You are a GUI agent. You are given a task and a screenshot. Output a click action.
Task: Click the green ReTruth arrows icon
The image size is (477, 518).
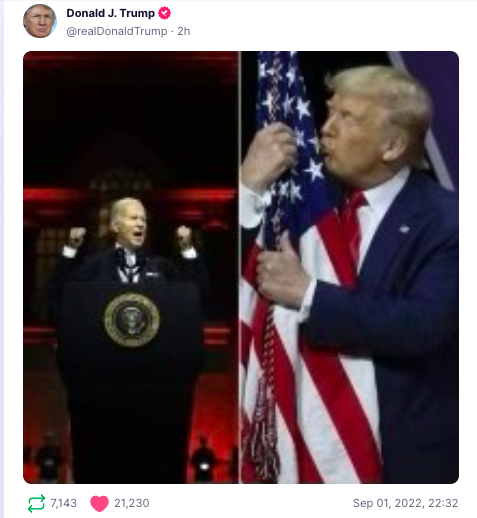click(36, 503)
